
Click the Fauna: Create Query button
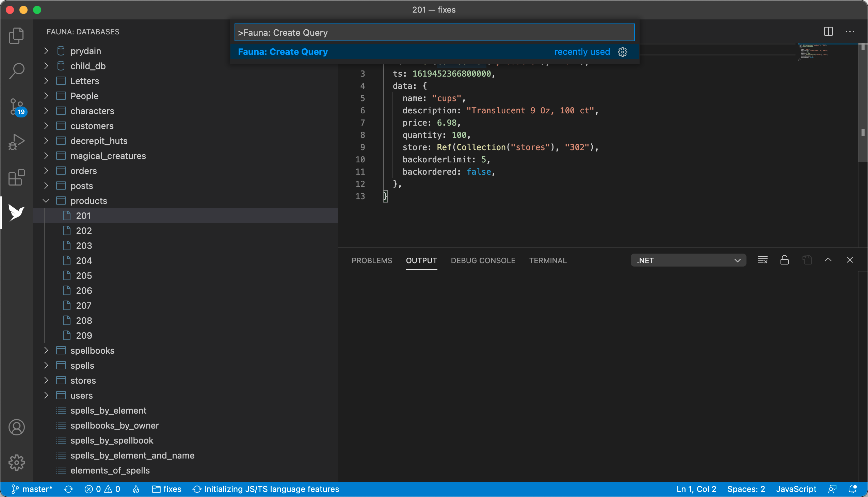point(283,52)
